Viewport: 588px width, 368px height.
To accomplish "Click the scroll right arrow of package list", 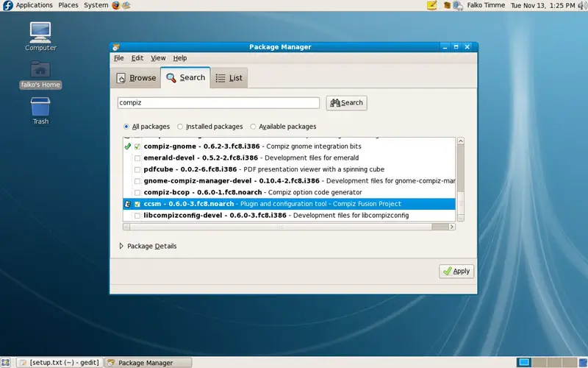I will click(452, 227).
